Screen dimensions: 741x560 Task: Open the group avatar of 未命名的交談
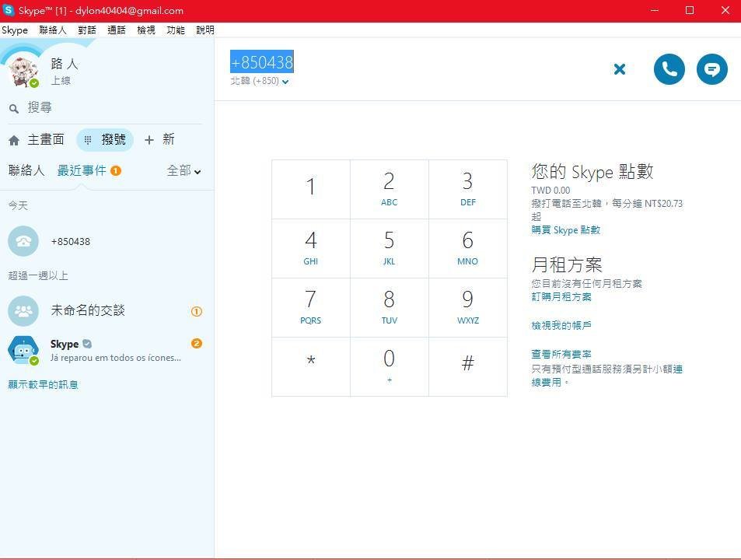click(23, 311)
